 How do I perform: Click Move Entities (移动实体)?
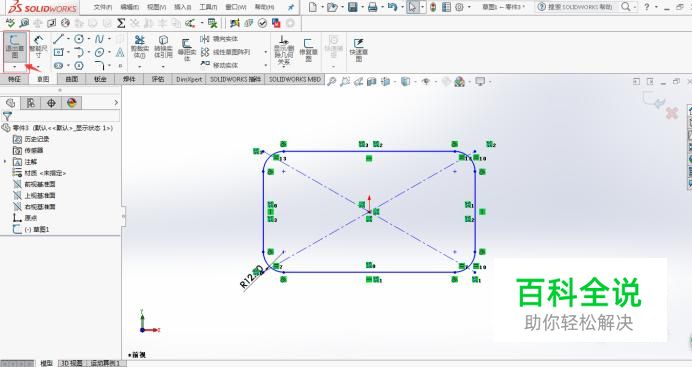[x=219, y=65]
